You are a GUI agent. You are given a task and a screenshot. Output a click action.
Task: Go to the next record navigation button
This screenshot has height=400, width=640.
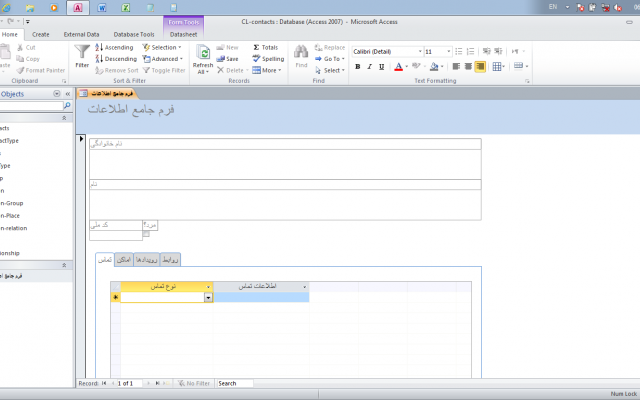pyautogui.click(x=148, y=383)
